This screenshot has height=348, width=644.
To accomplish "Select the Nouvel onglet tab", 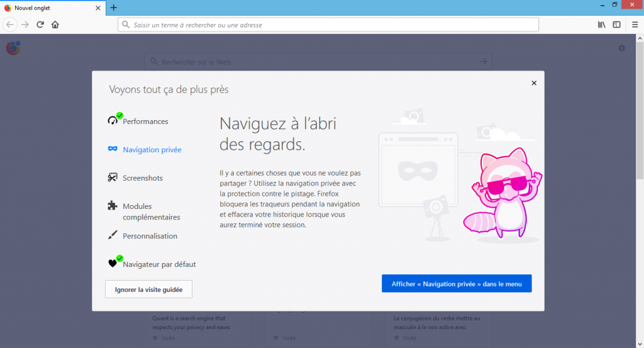I will point(53,8).
